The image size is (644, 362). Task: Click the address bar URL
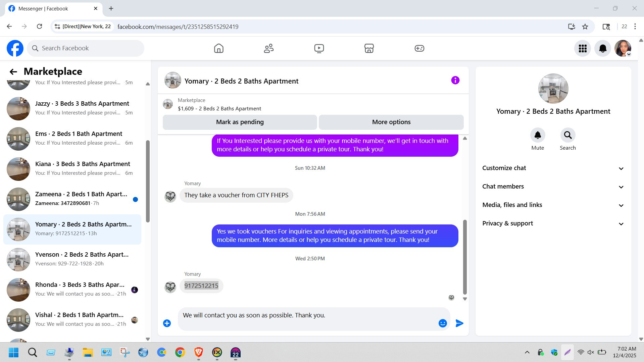[x=178, y=27]
